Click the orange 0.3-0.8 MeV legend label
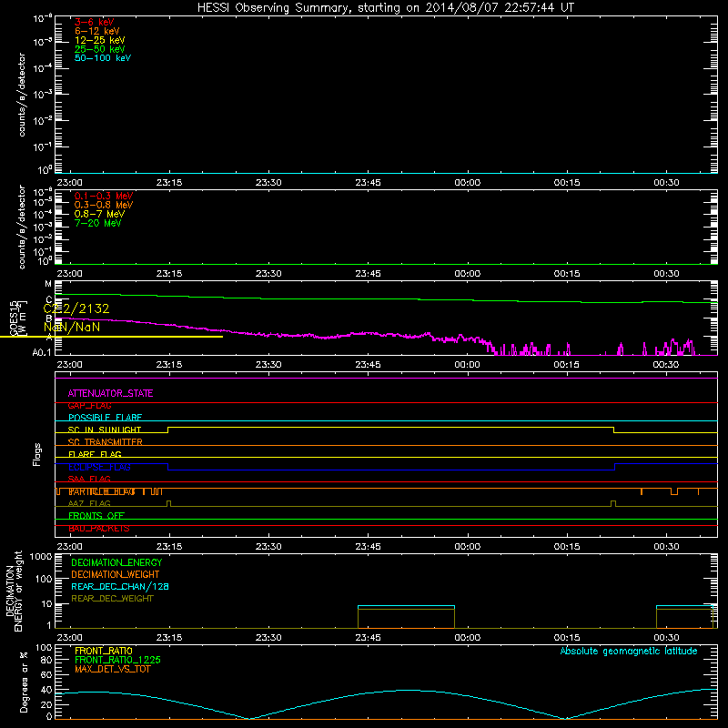728x728 pixels. [x=104, y=205]
